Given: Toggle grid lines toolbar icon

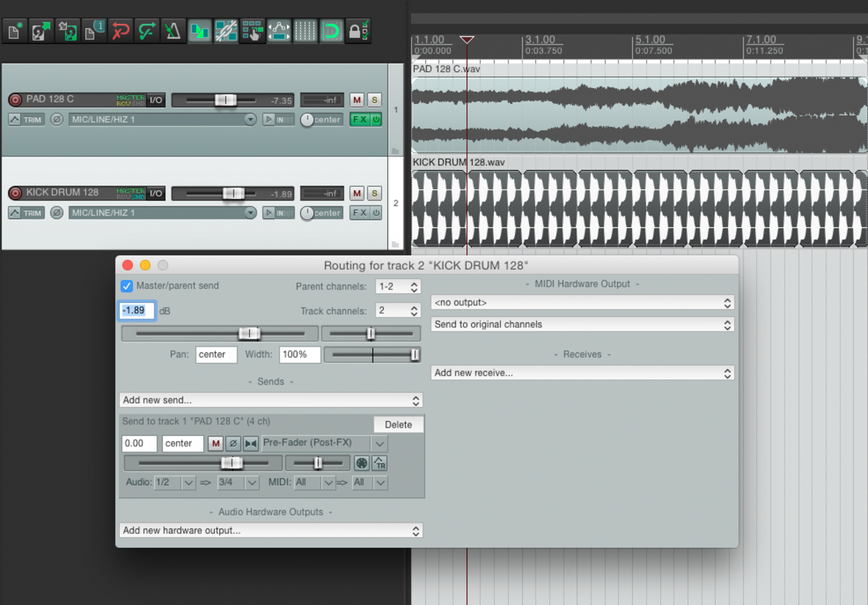Looking at the screenshot, I should (x=305, y=31).
